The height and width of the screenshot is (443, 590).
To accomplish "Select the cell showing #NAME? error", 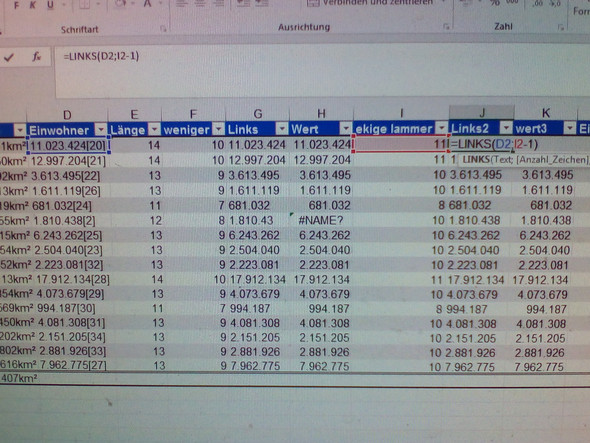I will (x=321, y=220).
